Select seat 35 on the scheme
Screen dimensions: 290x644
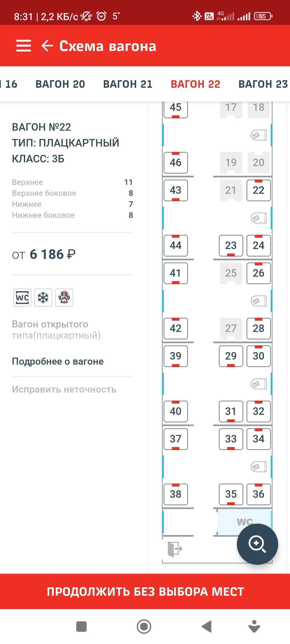[x=231, y=494]
